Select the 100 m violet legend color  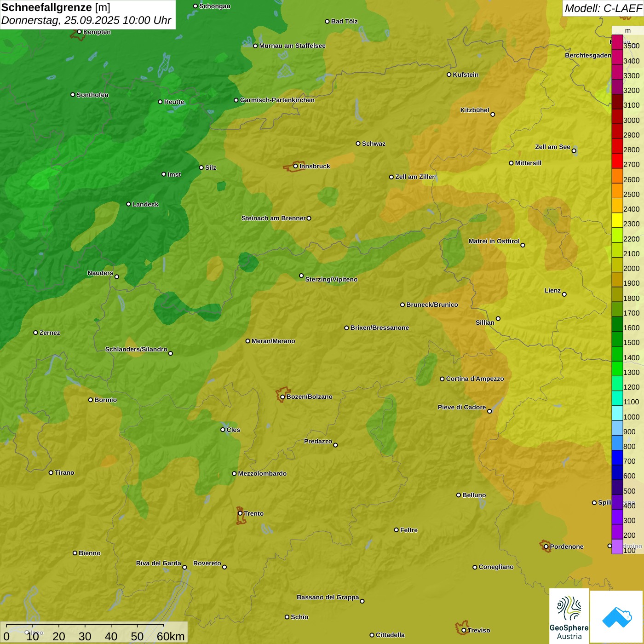coord(617,546)
